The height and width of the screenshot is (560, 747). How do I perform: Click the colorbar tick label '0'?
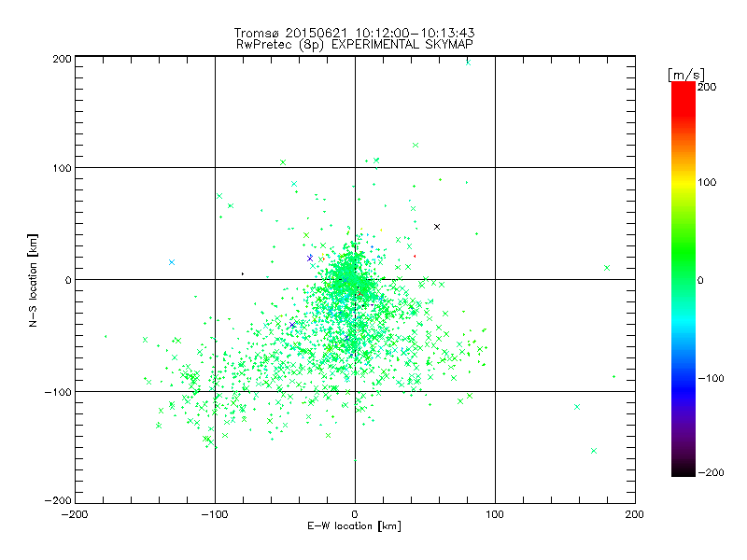[x=700, y=280]
